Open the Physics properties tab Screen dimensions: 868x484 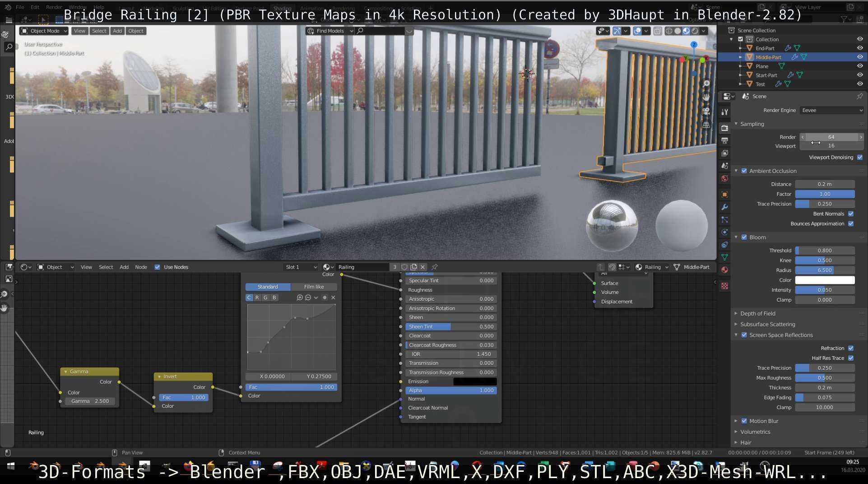click(x=724, y=232)
